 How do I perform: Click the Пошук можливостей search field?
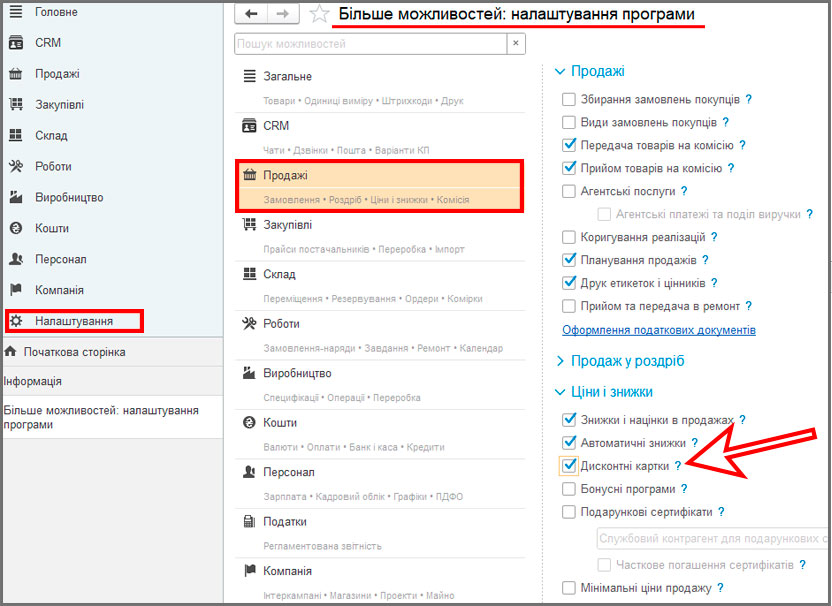(x=370, y=44)
